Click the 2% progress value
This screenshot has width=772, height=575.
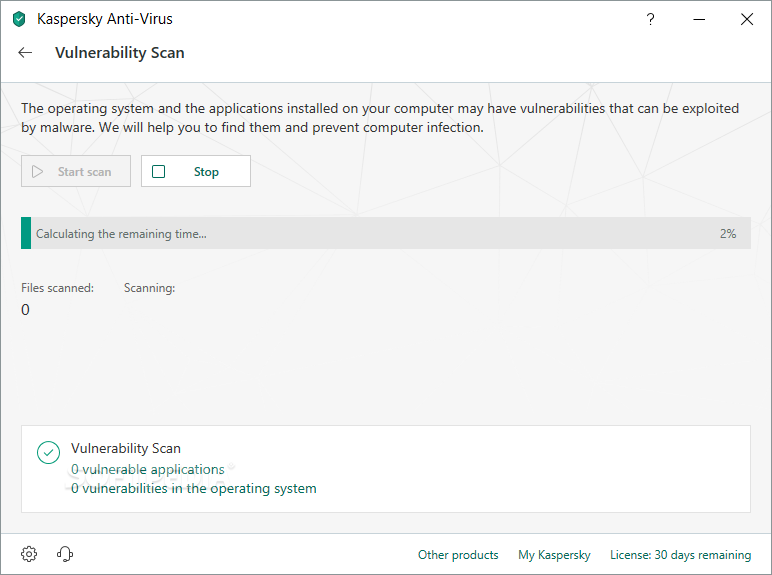[728, 234]
